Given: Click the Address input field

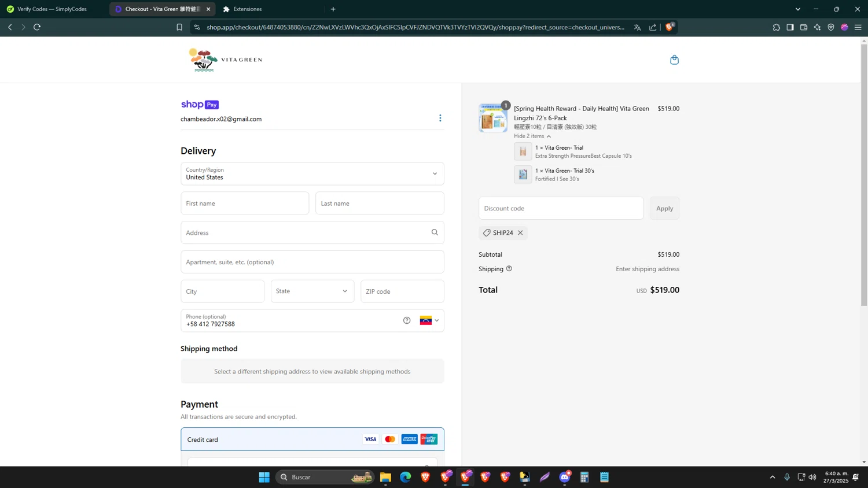Looking at the screenshot, I should [312, 232].
